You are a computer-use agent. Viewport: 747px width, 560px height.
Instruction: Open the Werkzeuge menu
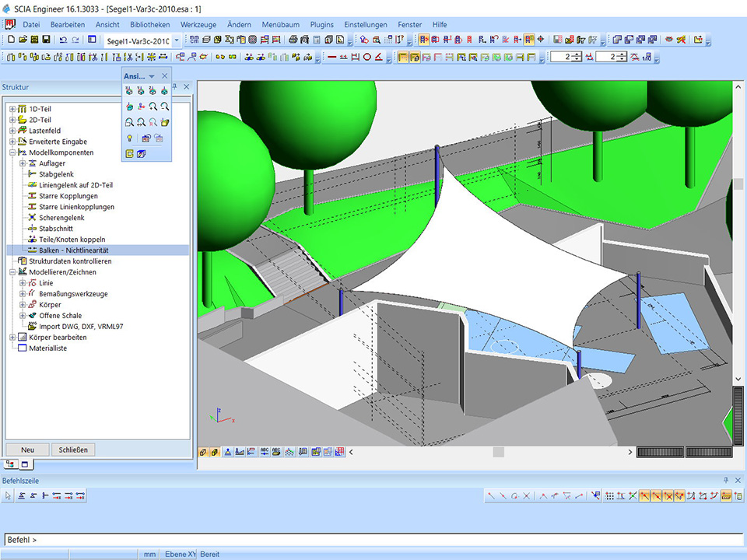pyautogui.click(x=198, y=25)
